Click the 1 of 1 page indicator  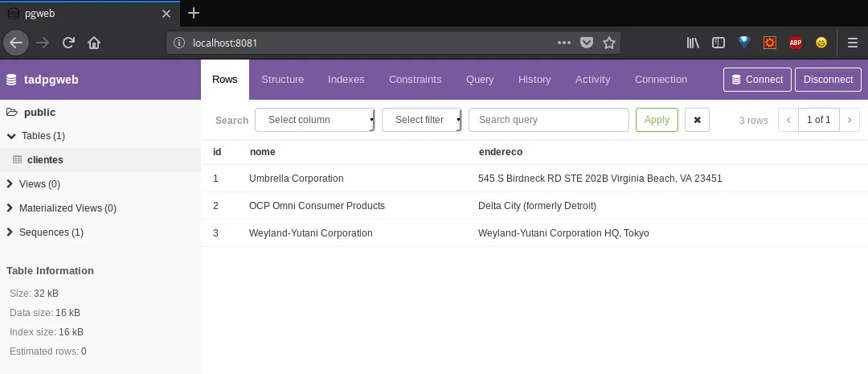click(x=819, y=120)
